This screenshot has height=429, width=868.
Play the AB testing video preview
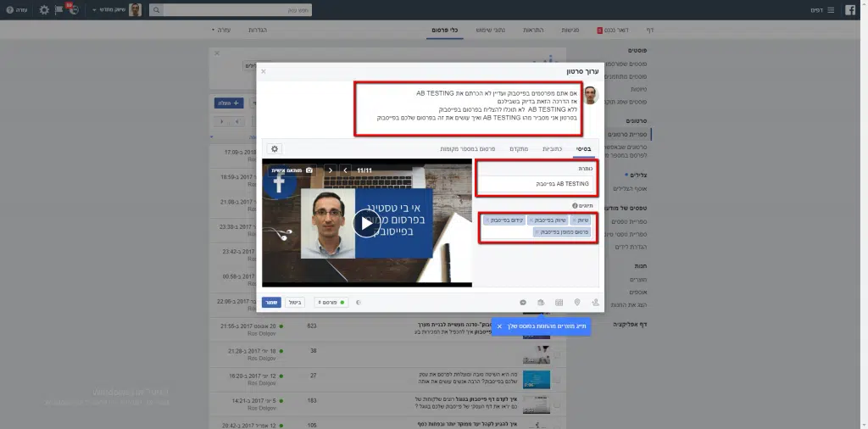click(x=366, y=222)
